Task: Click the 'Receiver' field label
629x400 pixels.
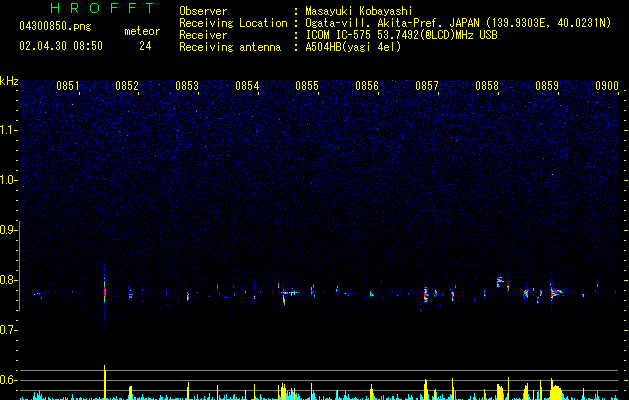Action: [203, 35]
